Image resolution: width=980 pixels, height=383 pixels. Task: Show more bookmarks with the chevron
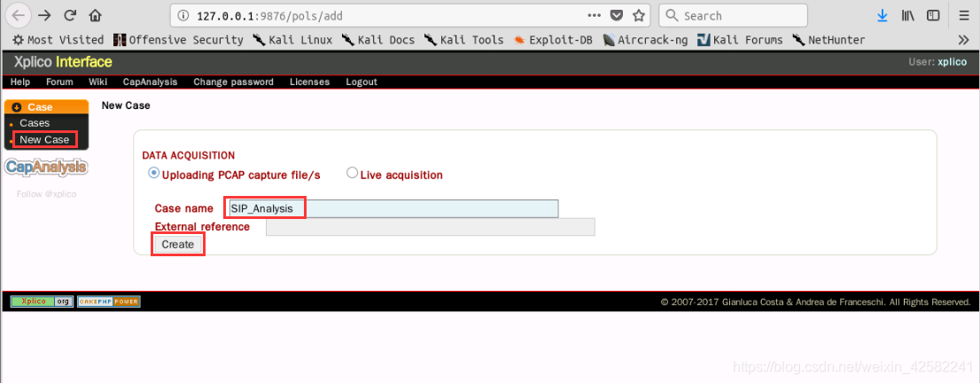963,40
